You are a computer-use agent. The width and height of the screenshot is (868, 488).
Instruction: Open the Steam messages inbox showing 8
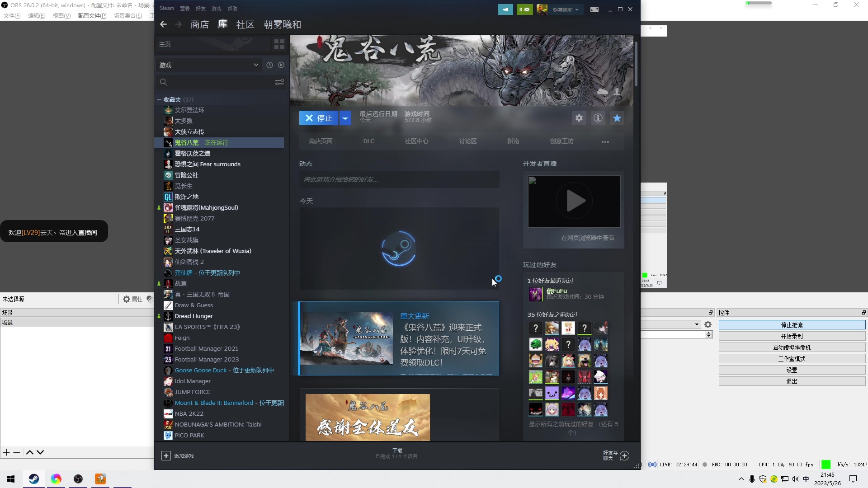point(524,9)
